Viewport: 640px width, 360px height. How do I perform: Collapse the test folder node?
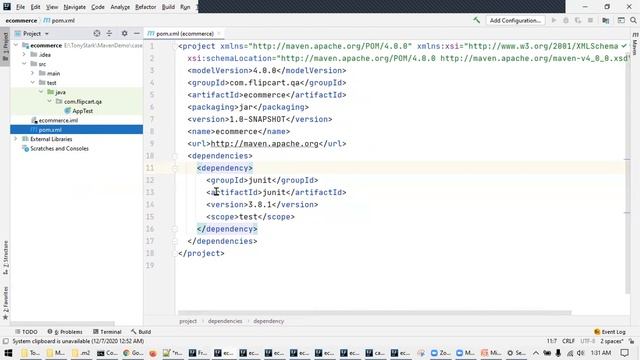33,83
